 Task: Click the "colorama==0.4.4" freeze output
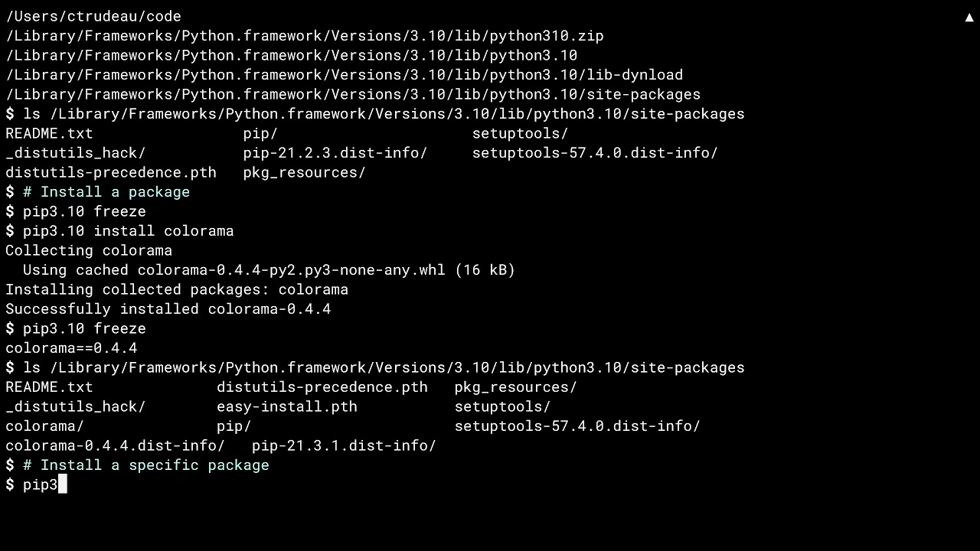[71, 348]
